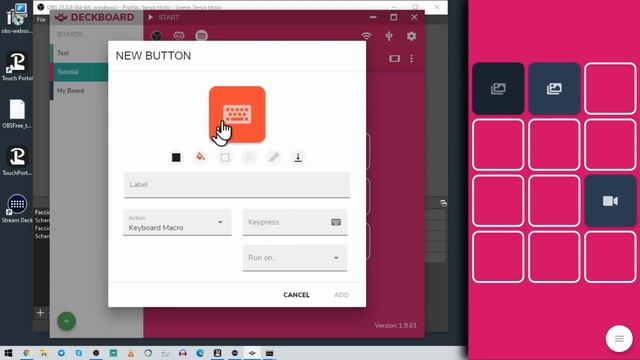The image size is (640, 360).
Task: Open the TouchPort... desktop icon
Action: [17, 161]
